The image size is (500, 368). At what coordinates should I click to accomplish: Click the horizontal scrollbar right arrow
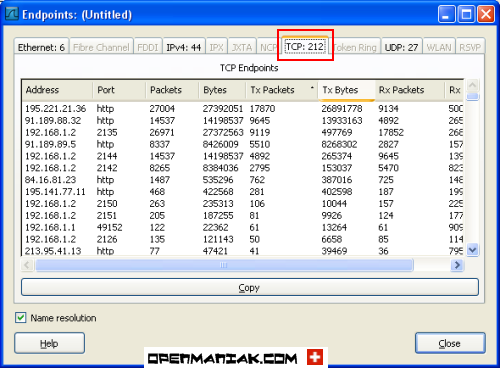point(457,265)
